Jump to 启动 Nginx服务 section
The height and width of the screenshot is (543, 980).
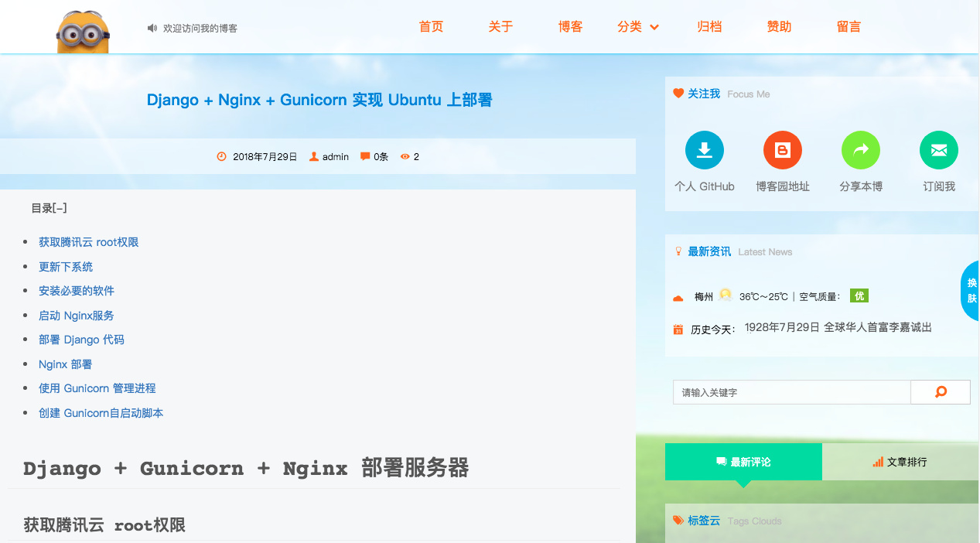(x=77, y=316)
